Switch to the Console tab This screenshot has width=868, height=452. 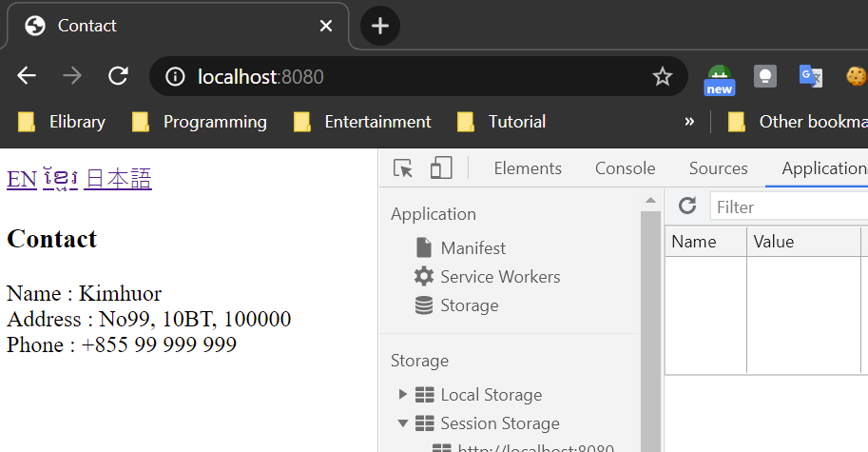(625, 168)
